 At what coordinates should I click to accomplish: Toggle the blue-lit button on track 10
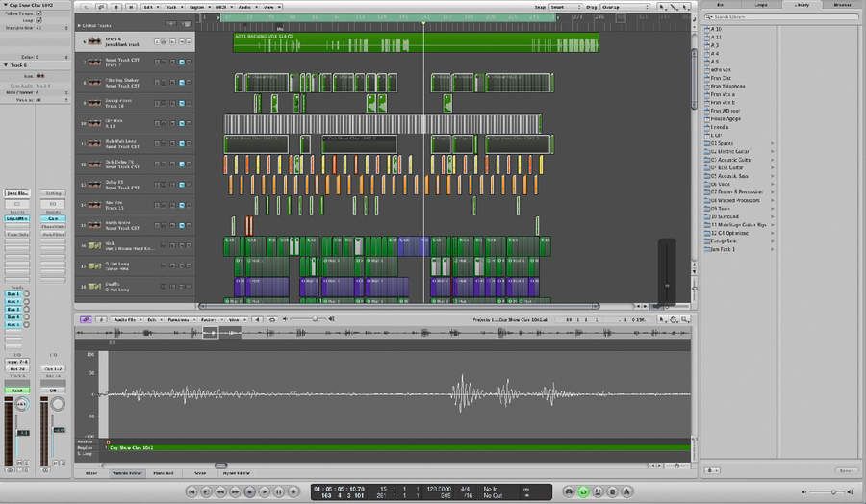pyautogui.click(x=181, y=123)
